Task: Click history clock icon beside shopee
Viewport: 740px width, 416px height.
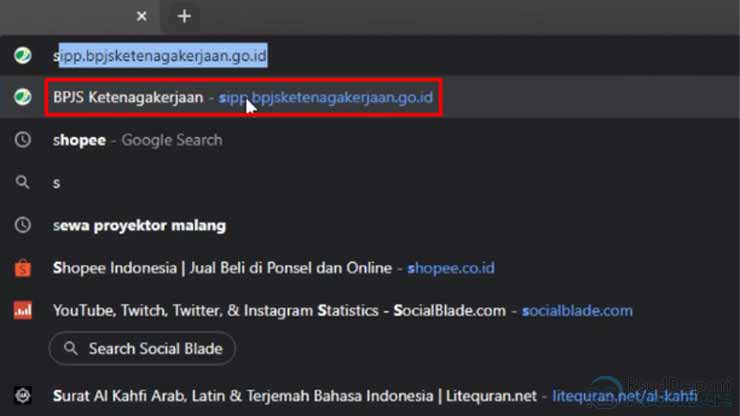Action: click(x=22, y=140)
